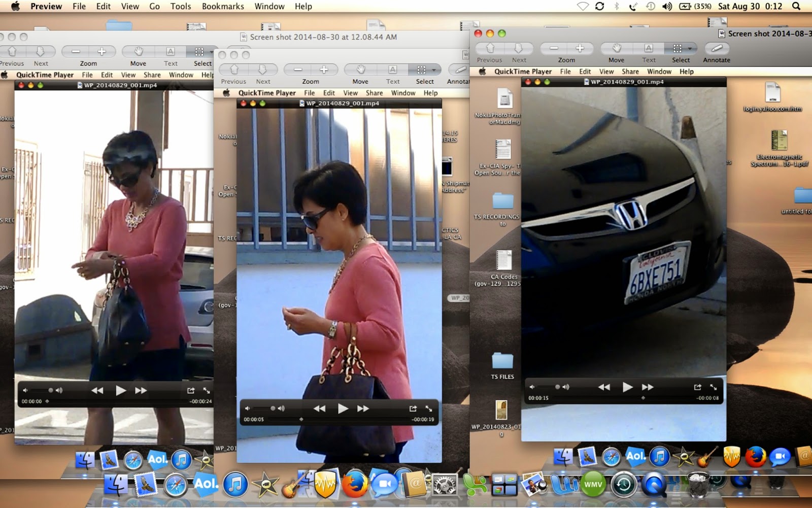Open the top menu bar's Window menu
812x508 pixels.
269,6
